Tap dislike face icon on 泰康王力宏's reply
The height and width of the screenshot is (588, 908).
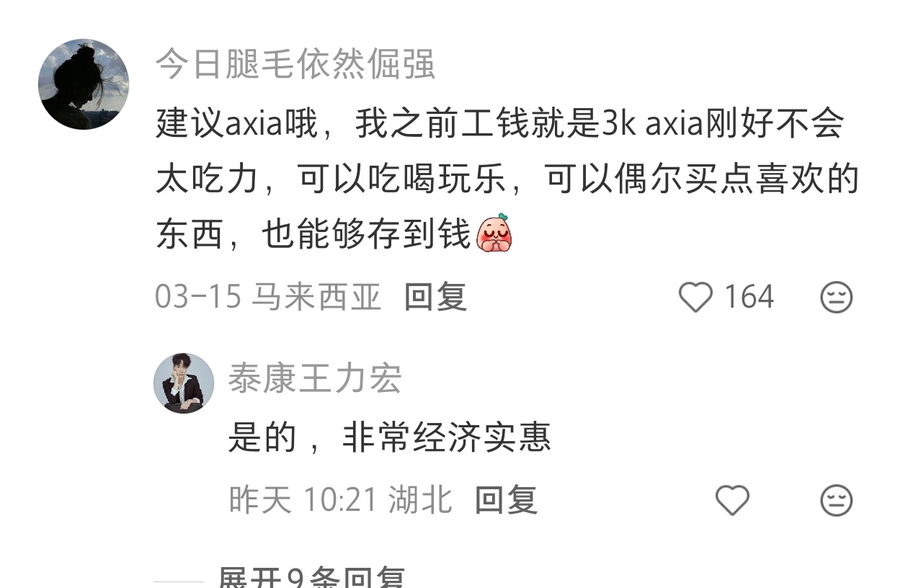click(x=837, y=500)
